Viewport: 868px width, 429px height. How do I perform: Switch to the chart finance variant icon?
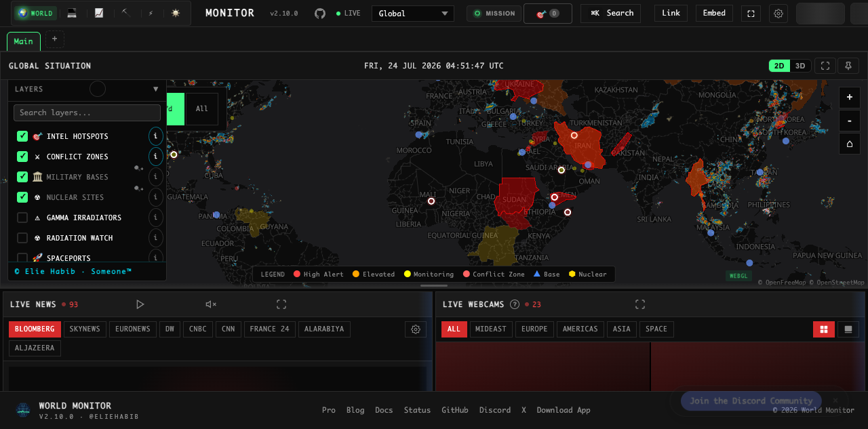(99, 13)
